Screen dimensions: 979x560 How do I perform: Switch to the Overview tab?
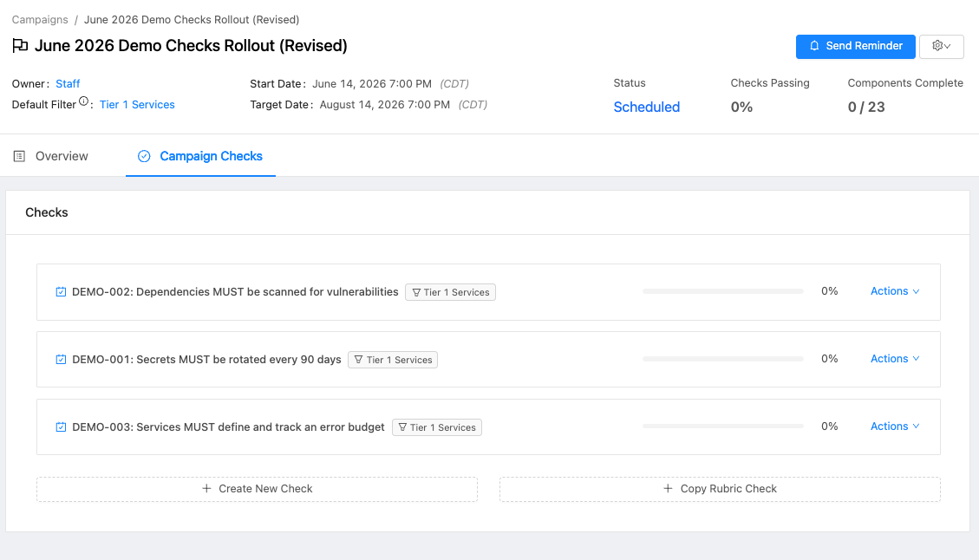pos(51,156)
